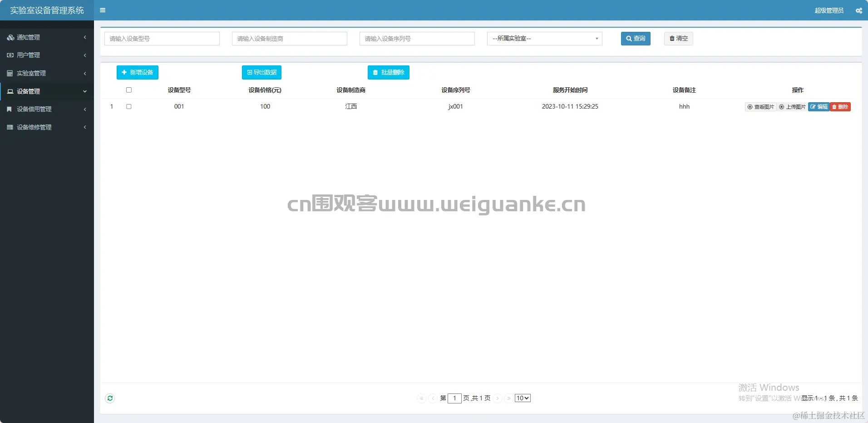868x423 pixels.
Task: Go to the previous page using the pagination arrow
Action: click(433, 398)
